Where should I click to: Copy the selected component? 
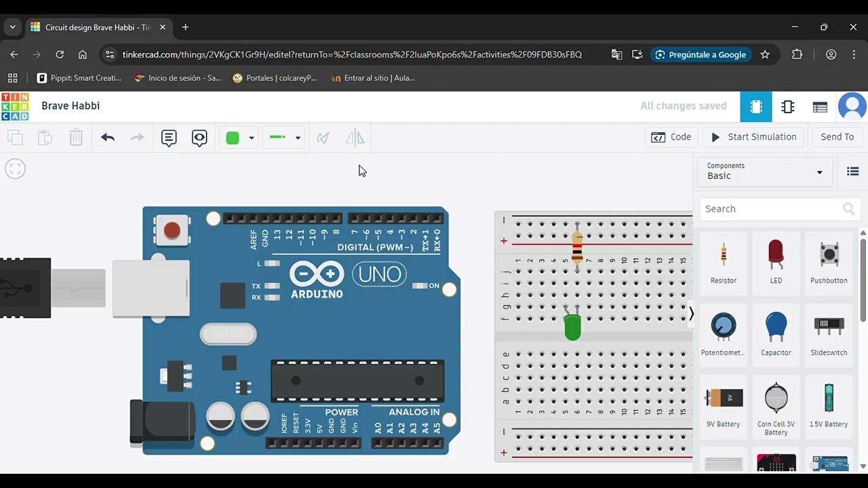pos(15,138)
